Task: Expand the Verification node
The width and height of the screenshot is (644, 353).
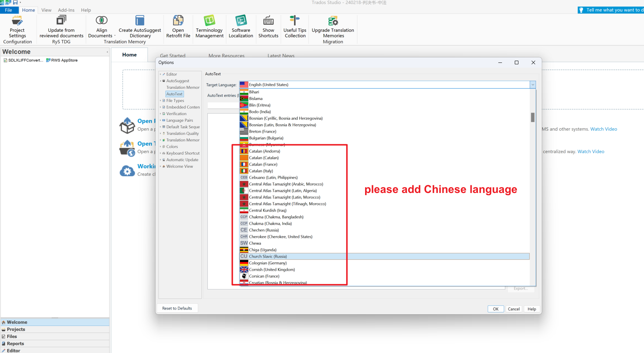Action: [x=160, y=114]
